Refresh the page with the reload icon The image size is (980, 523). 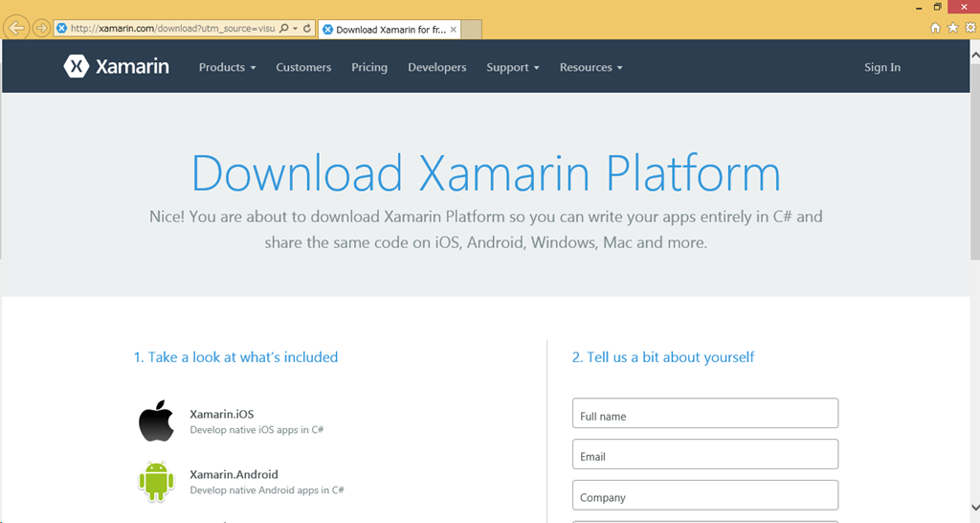point(307,29)
